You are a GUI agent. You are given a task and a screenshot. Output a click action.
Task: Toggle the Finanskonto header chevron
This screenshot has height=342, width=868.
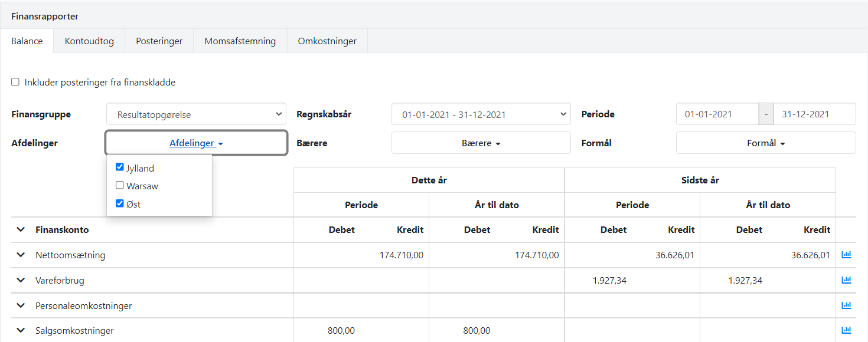(21, 230)
